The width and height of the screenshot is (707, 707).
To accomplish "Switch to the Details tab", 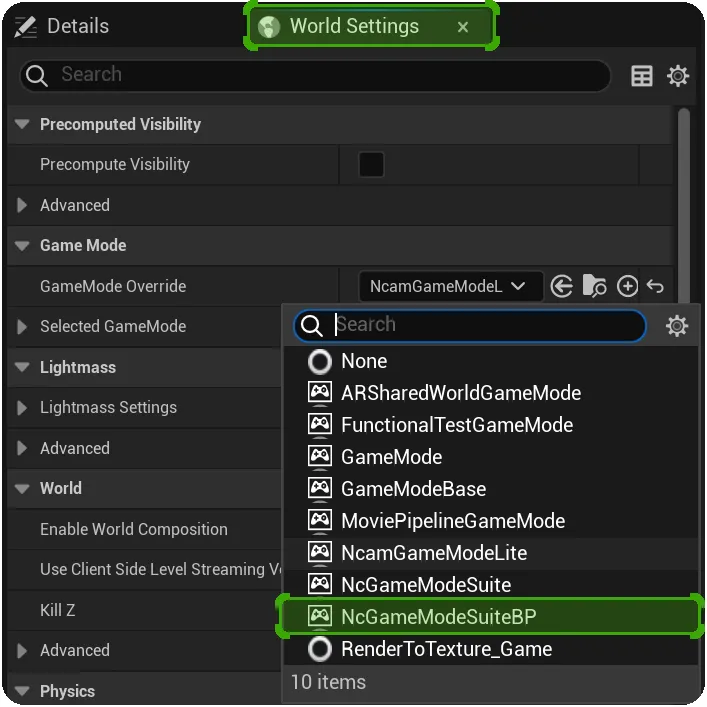I will [62, 26].
